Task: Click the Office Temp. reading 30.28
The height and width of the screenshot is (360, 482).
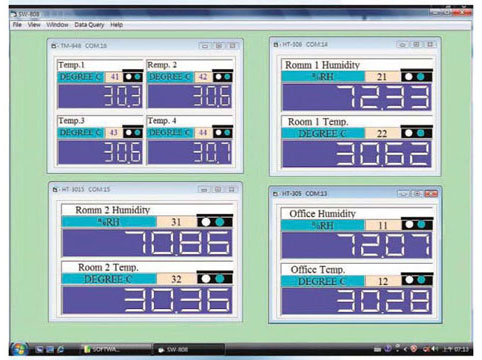Action: click(x=357, y=301)
